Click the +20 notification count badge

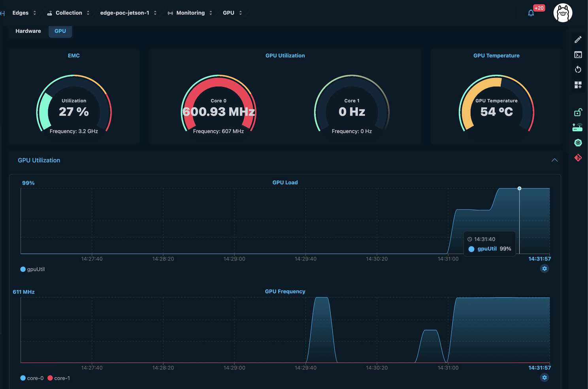pos(539,8)
